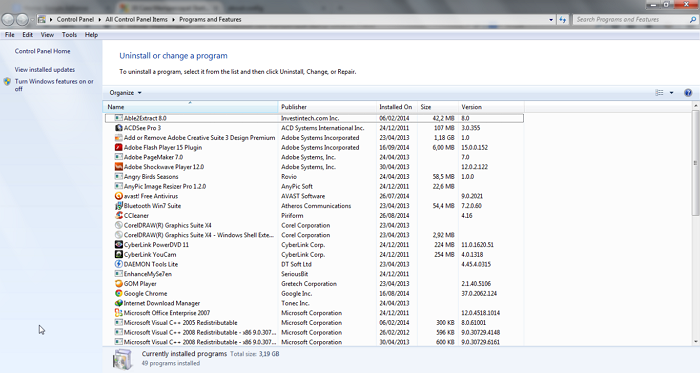Open Turn Windows features on or off
The width and height of the screenshot is (700, 373).
click(54, 85)
